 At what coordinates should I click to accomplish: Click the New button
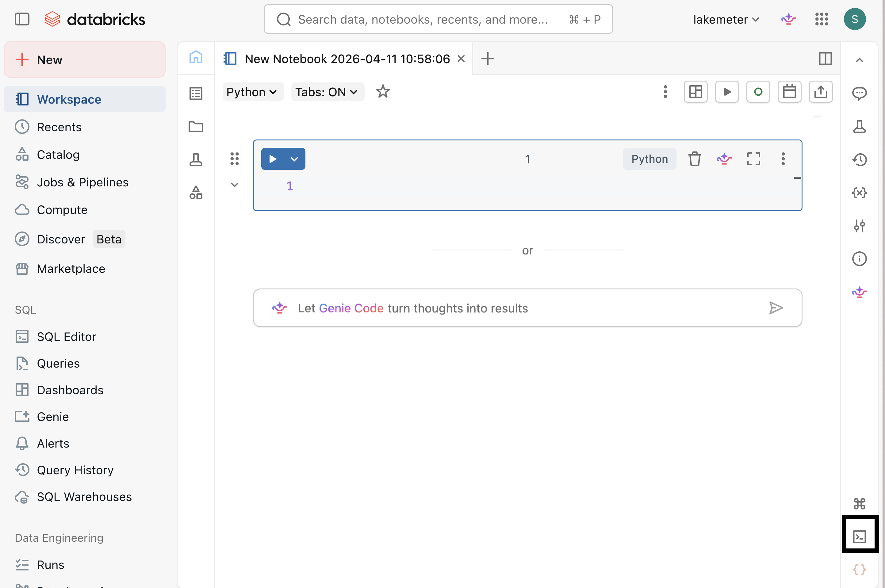[84, 59]
